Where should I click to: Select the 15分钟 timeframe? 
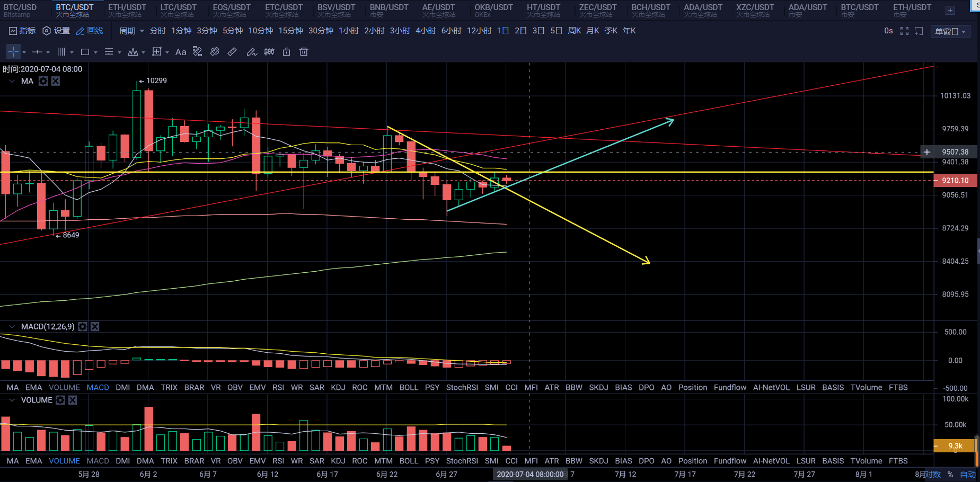(x=291, y=31)
